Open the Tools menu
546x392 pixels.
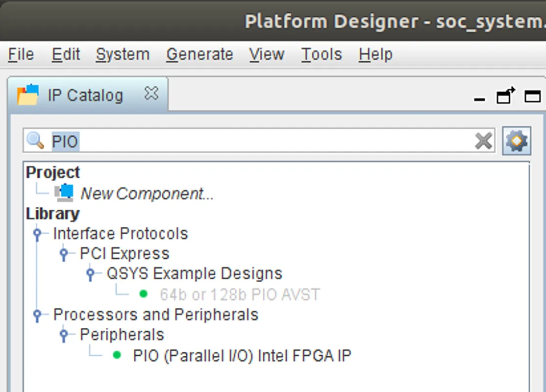321,54
